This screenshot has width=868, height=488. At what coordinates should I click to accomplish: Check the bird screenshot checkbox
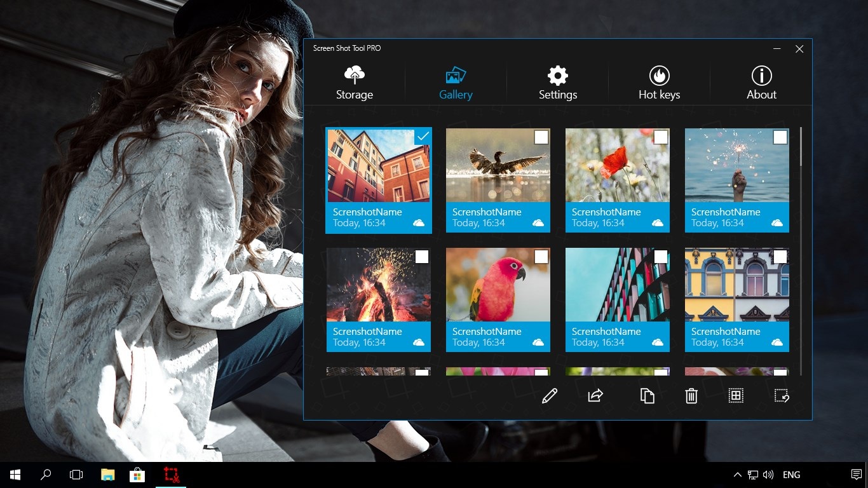(x=541, y=137)
